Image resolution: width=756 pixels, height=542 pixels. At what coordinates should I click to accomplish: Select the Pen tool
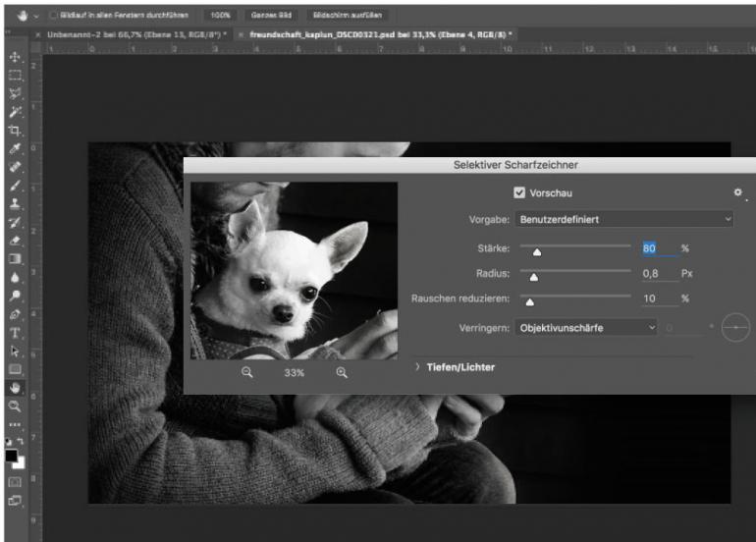point(15,314)
